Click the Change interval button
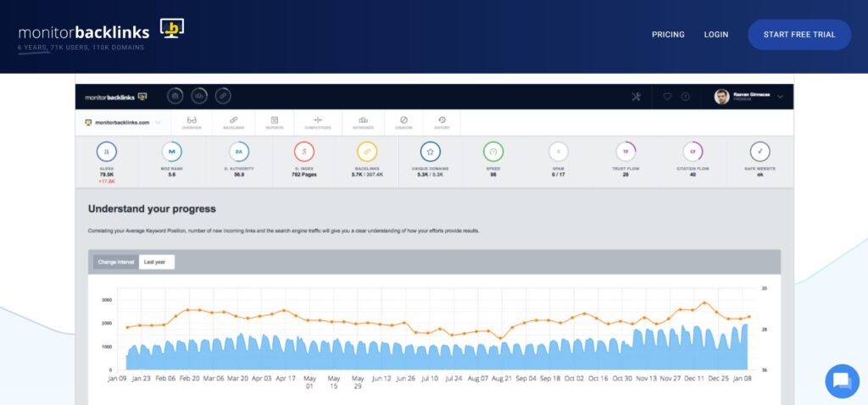Viewport: 868px width, 405px height. point(115,263)
